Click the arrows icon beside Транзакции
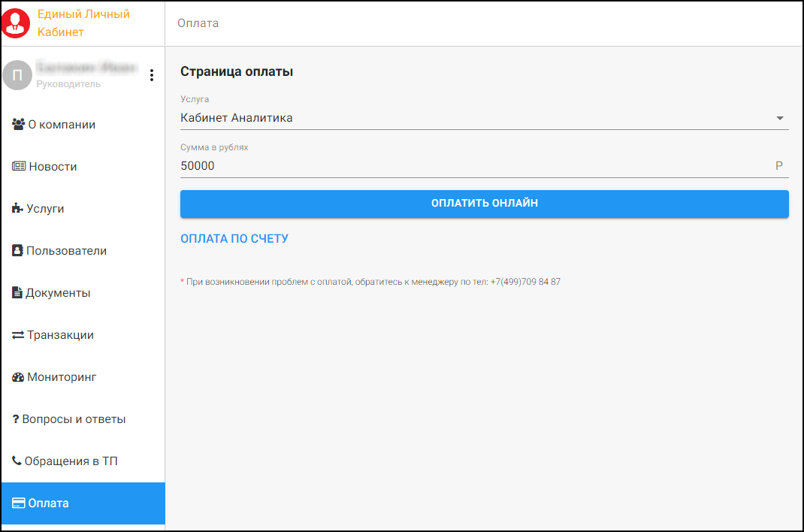This screenshot has width=804, height=532. click(18, 335)
